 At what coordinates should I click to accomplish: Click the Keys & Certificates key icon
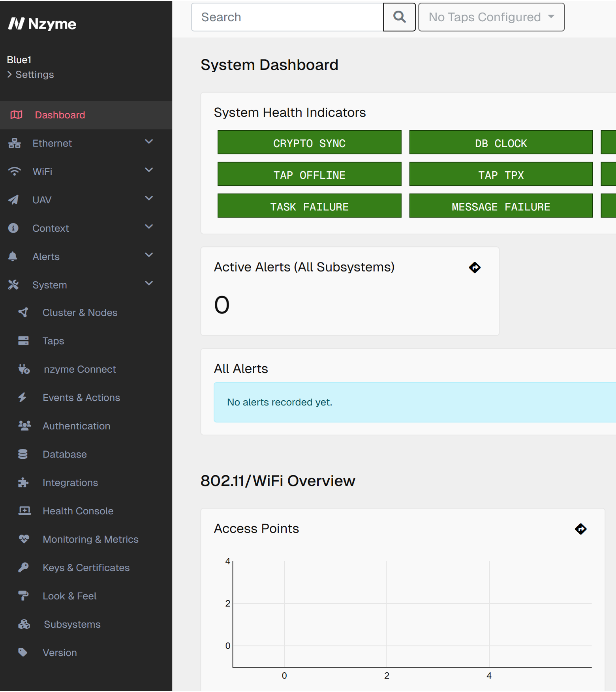(x=23, y=568)
